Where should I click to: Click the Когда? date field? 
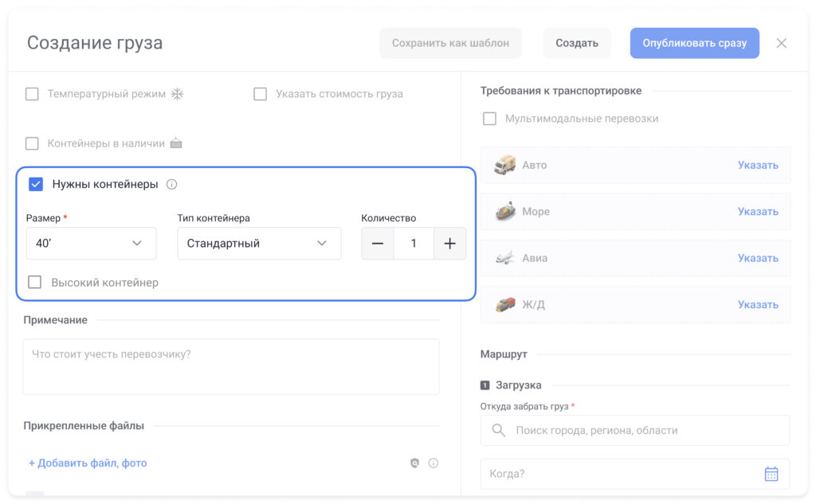point(635,474)
